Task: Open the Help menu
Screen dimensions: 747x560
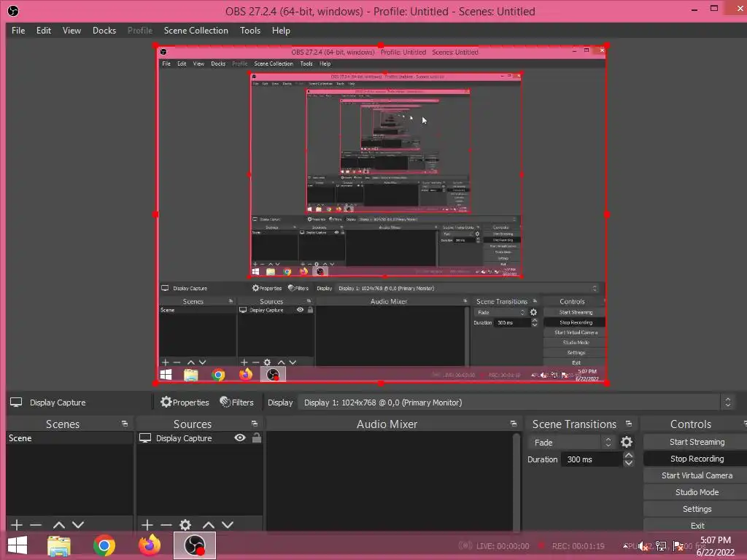Action: [x=281, y=31]
